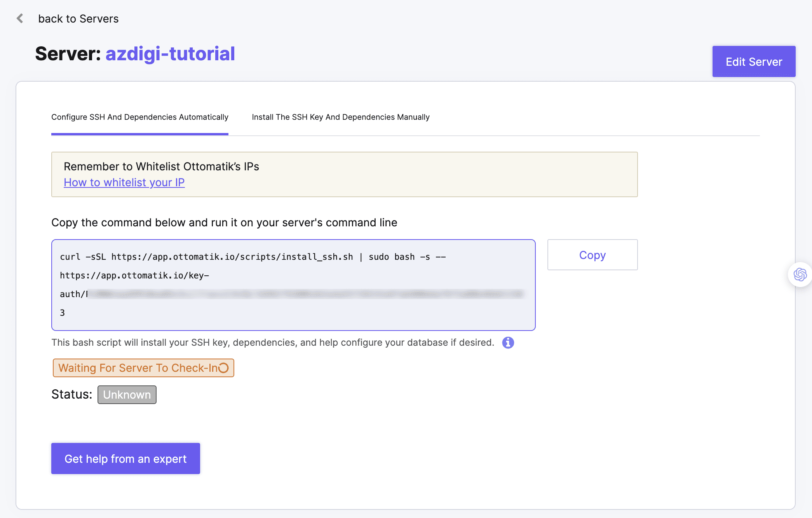This screenshot has height=518, width=812.
Task: Follow the 'How to whitelist your IP' link
Action: [x=124, y=182]
